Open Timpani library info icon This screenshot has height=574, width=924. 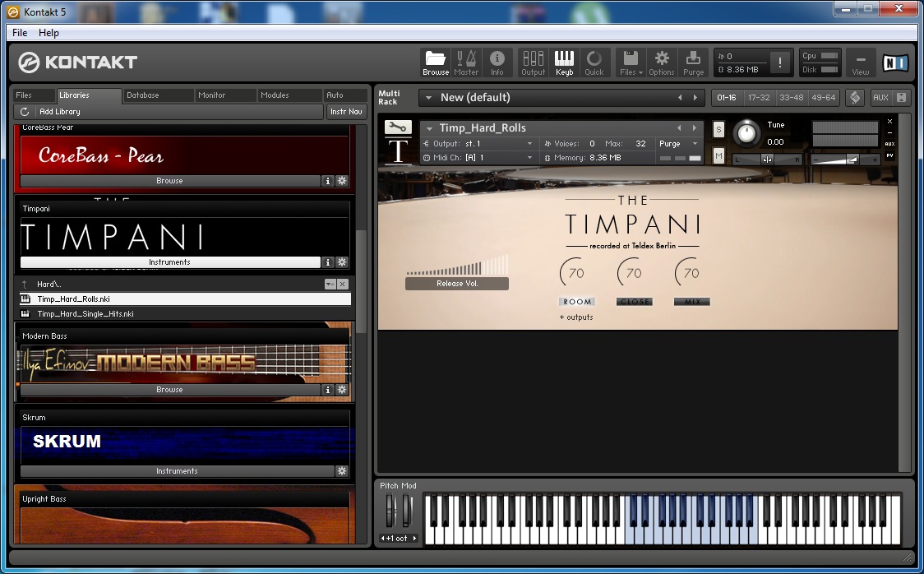tap(328, 262)
